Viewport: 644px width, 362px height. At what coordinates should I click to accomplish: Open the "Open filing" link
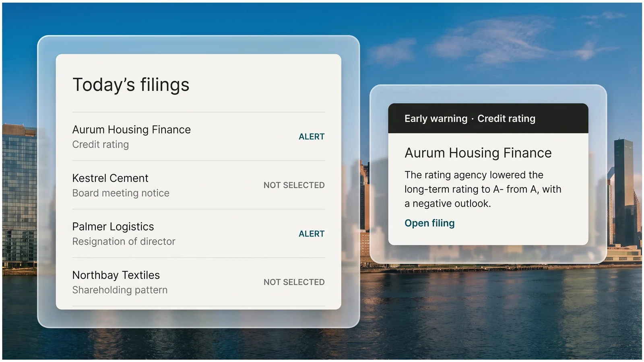tap(429, 223)
